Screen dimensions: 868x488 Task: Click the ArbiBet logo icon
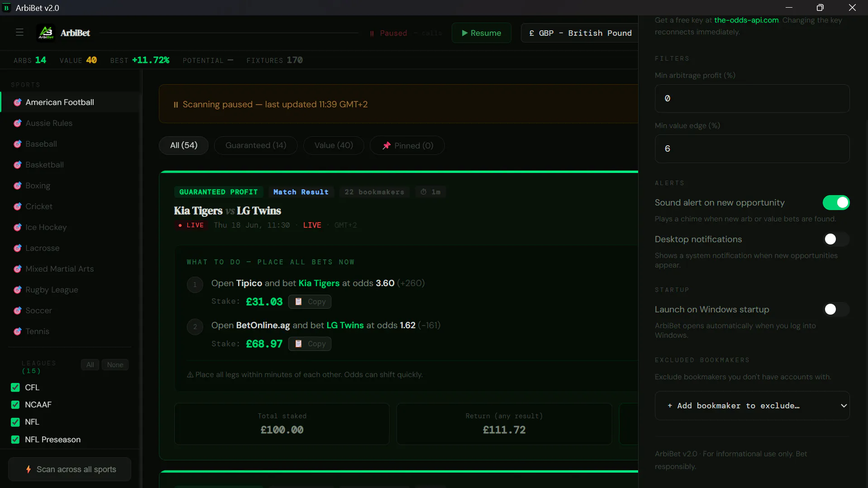coord(46,33)
